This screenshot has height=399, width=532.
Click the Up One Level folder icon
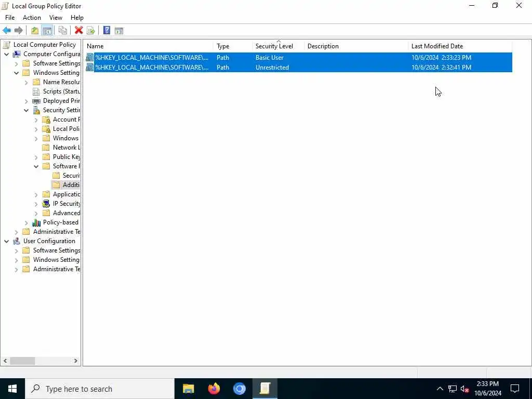pos(35,31)
